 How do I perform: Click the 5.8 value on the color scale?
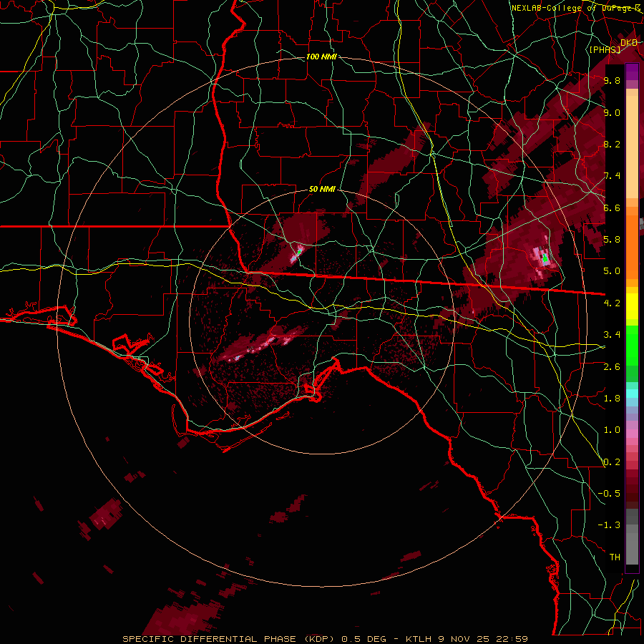click(612, 240)
